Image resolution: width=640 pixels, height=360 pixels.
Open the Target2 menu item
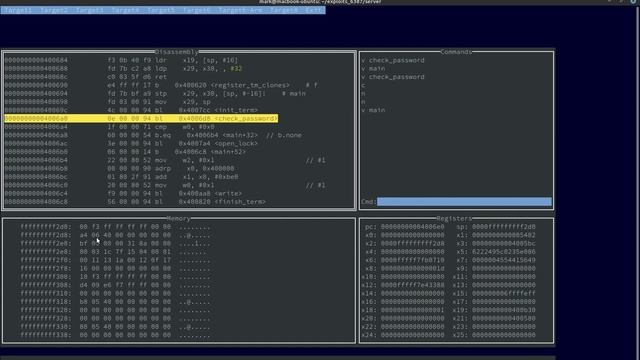pos(53,10)
